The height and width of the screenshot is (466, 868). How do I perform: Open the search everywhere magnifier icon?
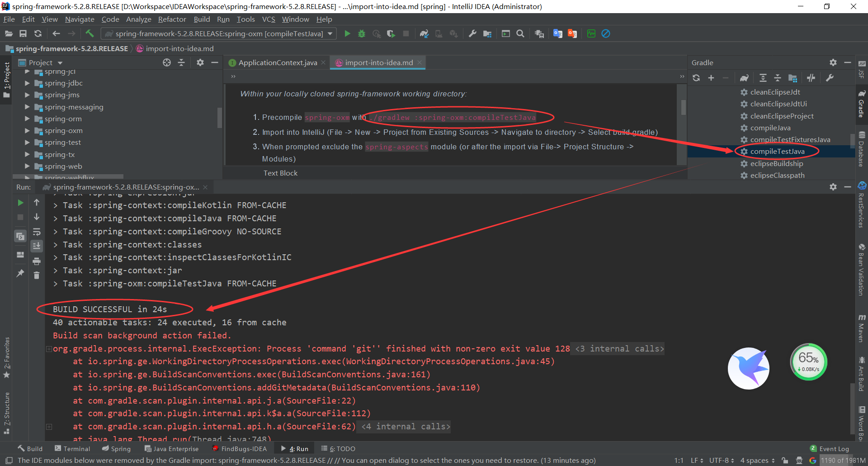pos(520,33)
